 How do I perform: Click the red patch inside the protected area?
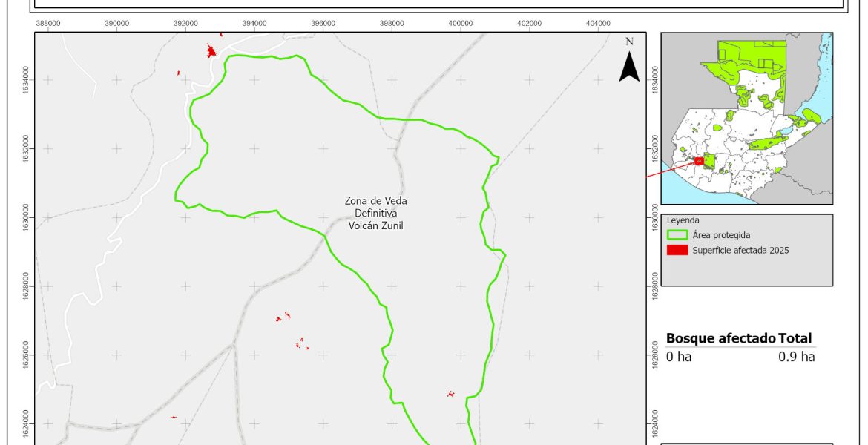450,394
